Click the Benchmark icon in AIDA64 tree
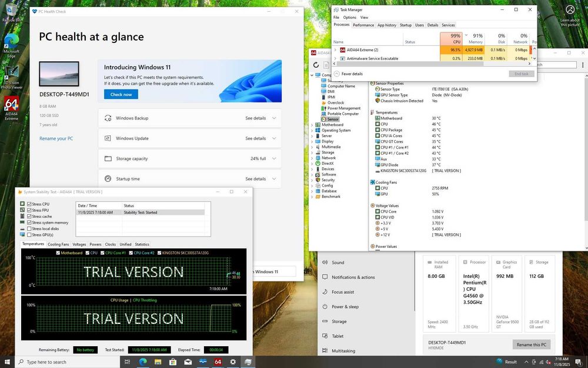Viewport: 588px width, 368px height. click(x=318, y=197)
